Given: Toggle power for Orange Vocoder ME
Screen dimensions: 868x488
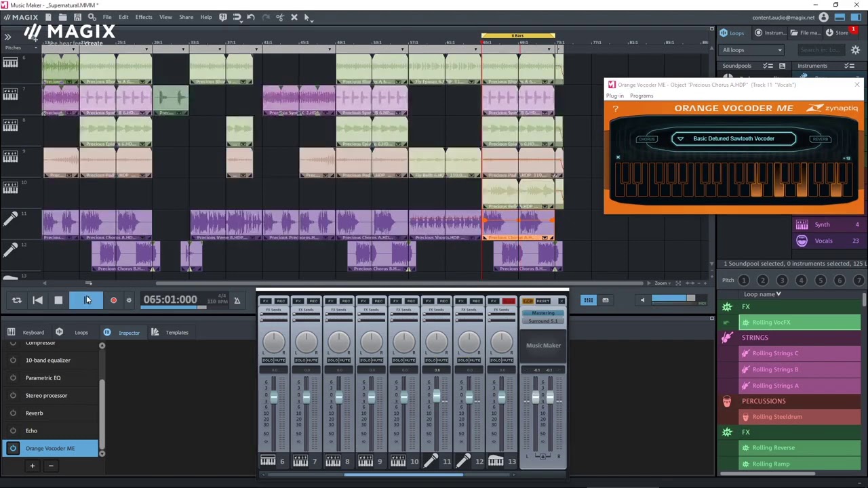Looking at the screenshot, I should pos(13,448).
